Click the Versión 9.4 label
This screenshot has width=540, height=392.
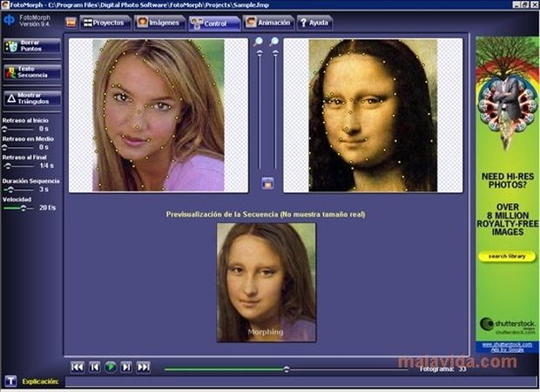(34, 24)
